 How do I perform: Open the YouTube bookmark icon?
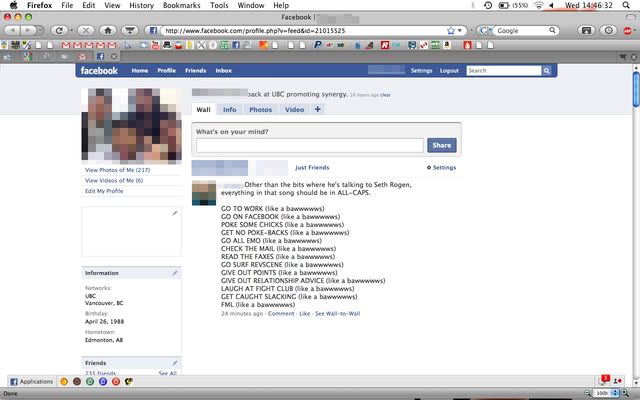[x=156, y=45]
